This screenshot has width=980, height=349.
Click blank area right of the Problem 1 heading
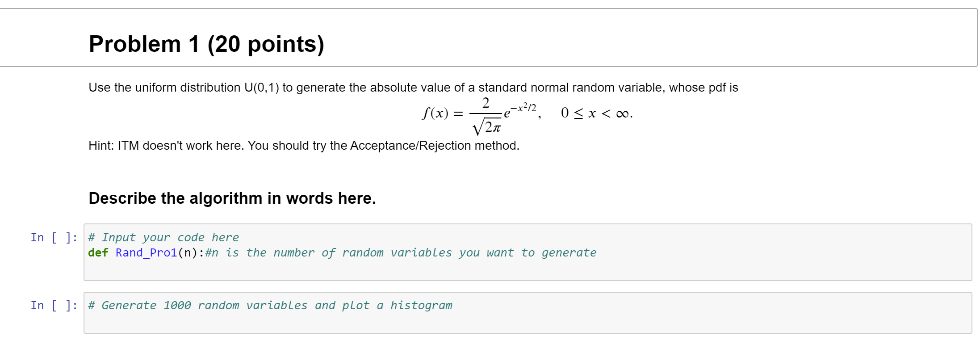[x=648, y=44]
